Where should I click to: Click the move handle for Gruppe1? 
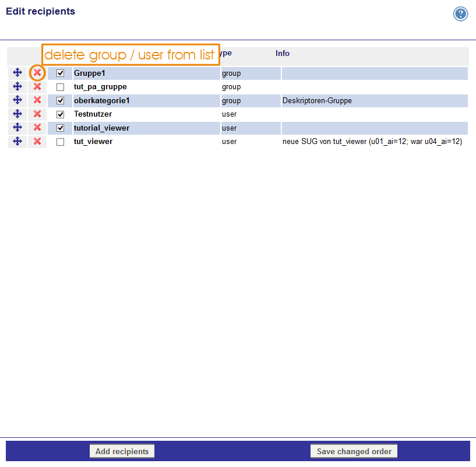pos(17,73)
